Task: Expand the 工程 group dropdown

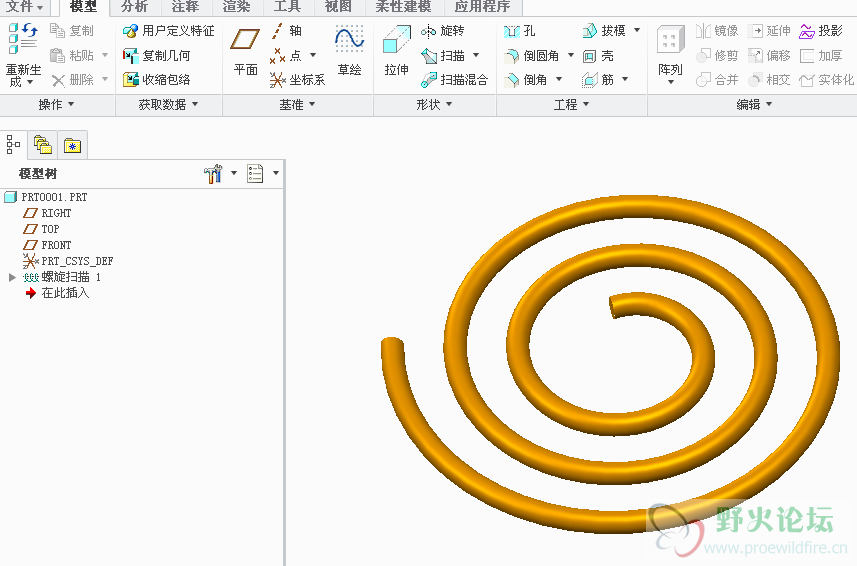Action: point(571,104)
